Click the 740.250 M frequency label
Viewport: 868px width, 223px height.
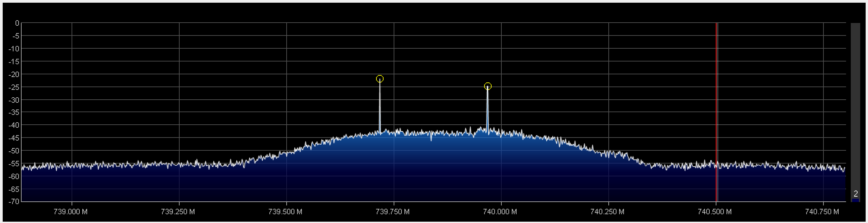coord(607,212)
